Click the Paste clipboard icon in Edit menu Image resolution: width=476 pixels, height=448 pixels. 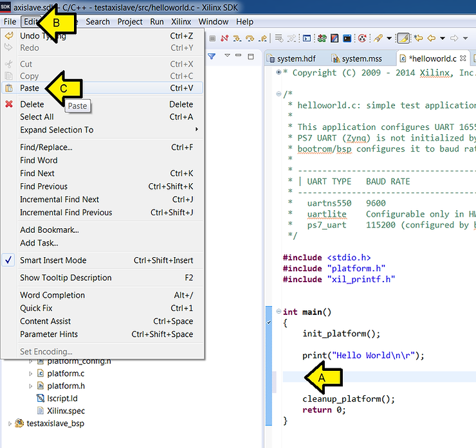pos(9,88)
